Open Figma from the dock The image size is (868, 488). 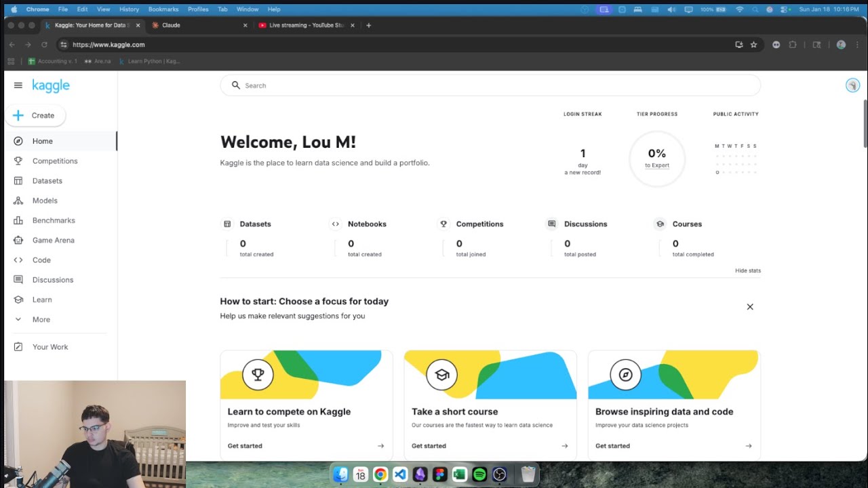(439, 474)
